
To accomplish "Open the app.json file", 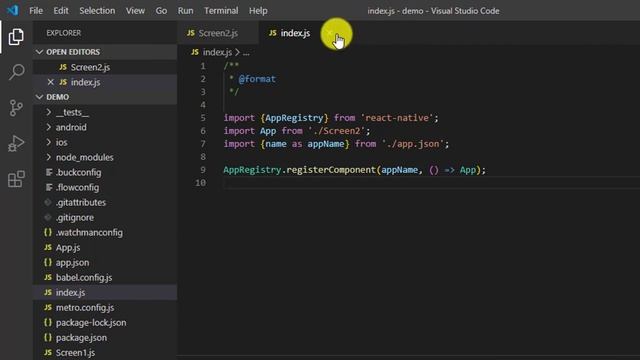I will pos(105,262).
